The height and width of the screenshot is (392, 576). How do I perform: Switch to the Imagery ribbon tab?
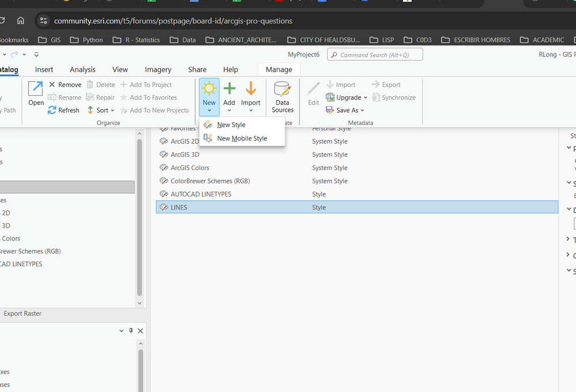158,69
